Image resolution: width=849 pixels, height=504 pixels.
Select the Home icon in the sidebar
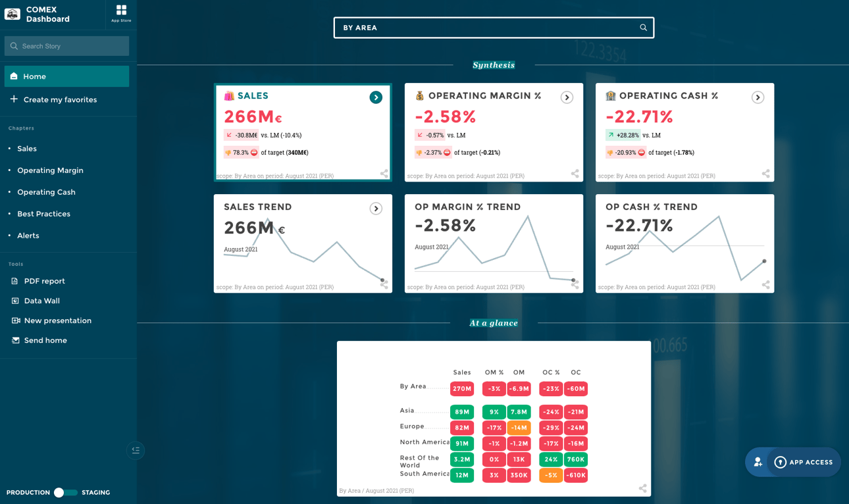tap(13, 76)
